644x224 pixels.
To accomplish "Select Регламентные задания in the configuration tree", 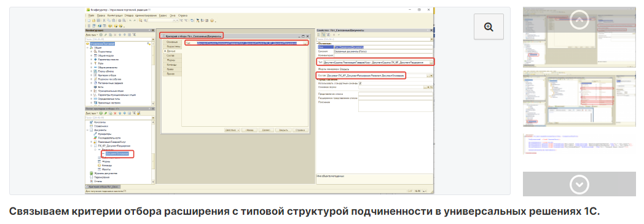I will (108, 83).
